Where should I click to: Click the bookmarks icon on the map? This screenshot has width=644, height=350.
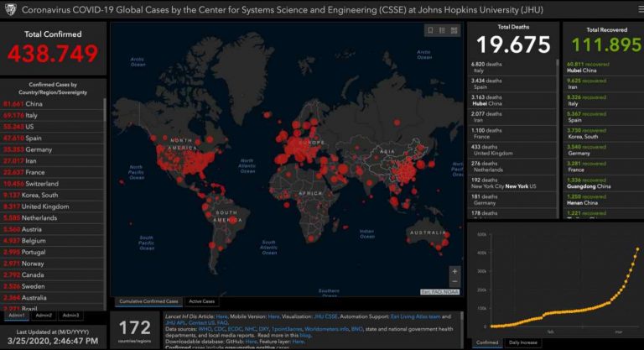point(430,30)
